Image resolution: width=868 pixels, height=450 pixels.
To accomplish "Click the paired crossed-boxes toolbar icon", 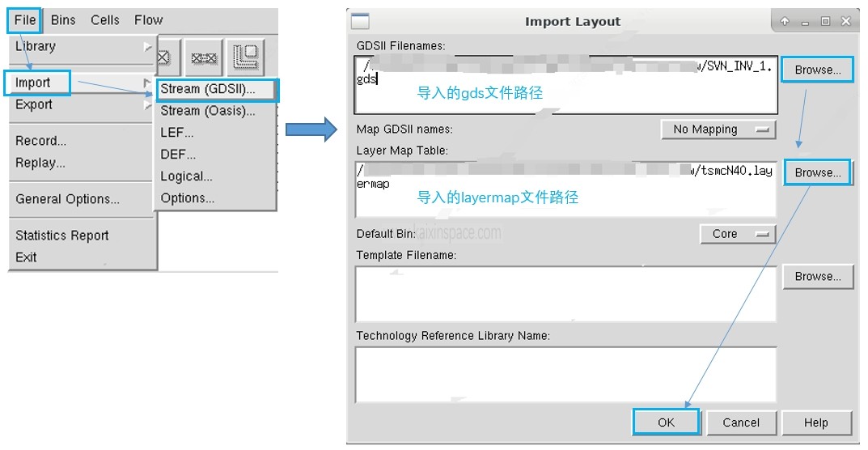I will point(205,57).
